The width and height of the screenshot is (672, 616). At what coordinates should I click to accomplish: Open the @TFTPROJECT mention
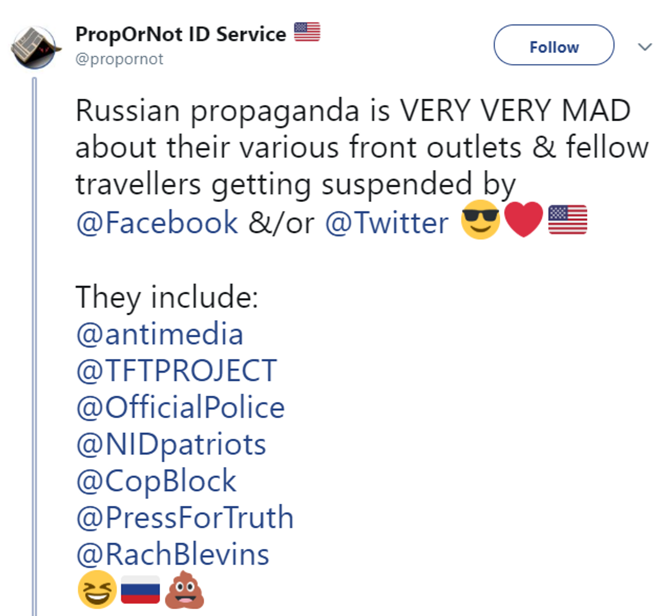176,371
